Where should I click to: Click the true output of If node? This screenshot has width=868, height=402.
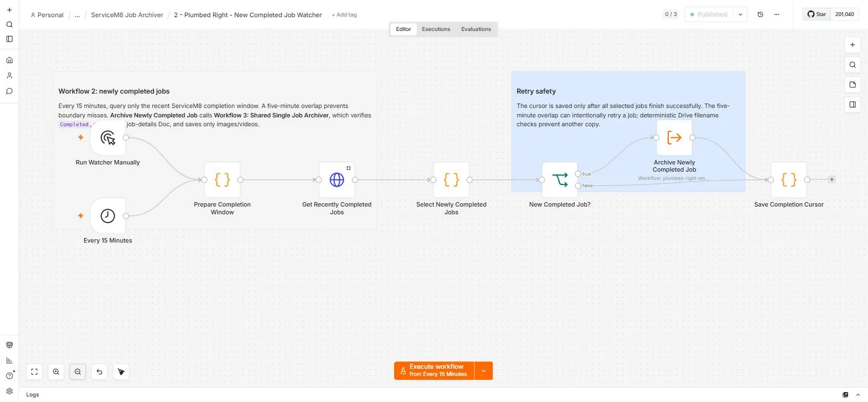(x=578, y=174)
